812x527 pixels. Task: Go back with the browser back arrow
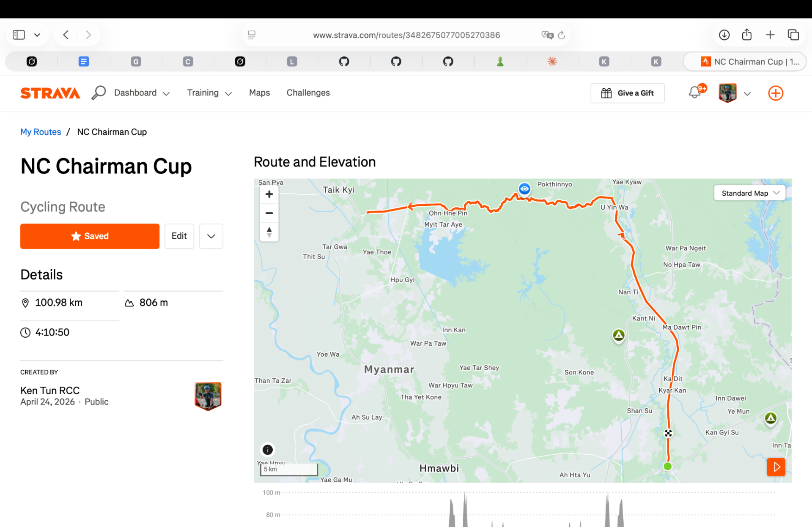click(66, 35)
